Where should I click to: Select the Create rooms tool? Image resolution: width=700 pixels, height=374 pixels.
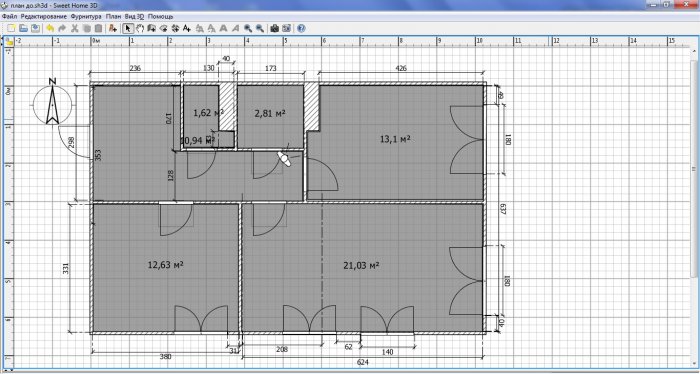tap(163, 28)
